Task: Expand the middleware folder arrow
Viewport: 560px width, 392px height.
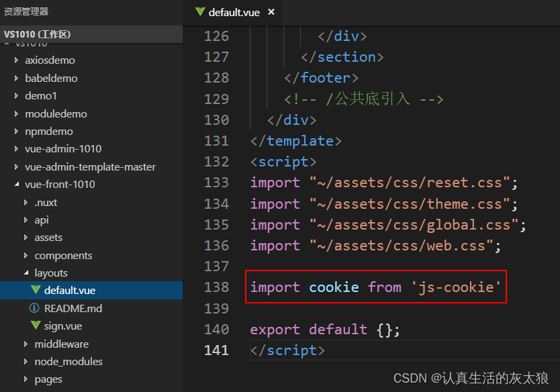Action: point(26,344)
